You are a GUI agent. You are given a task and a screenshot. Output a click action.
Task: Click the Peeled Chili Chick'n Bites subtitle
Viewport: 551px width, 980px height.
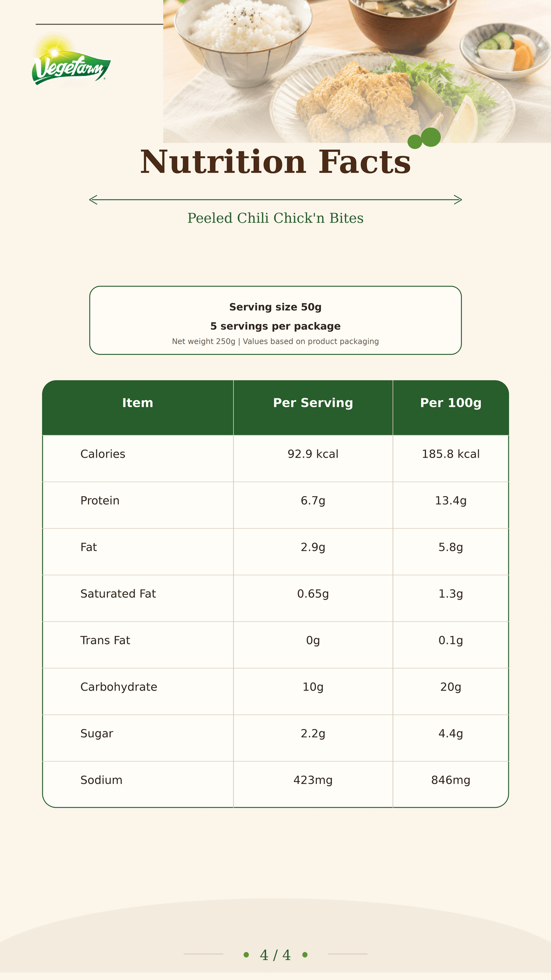click(275, 218)
